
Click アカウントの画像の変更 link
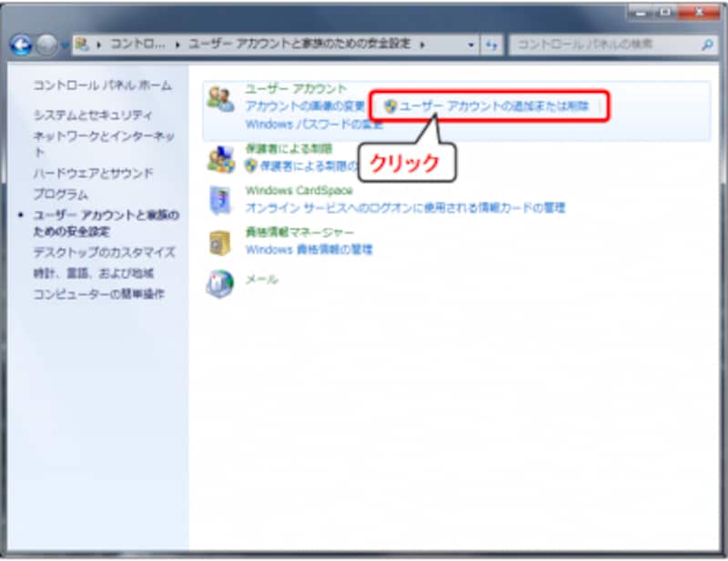point(305,106)
